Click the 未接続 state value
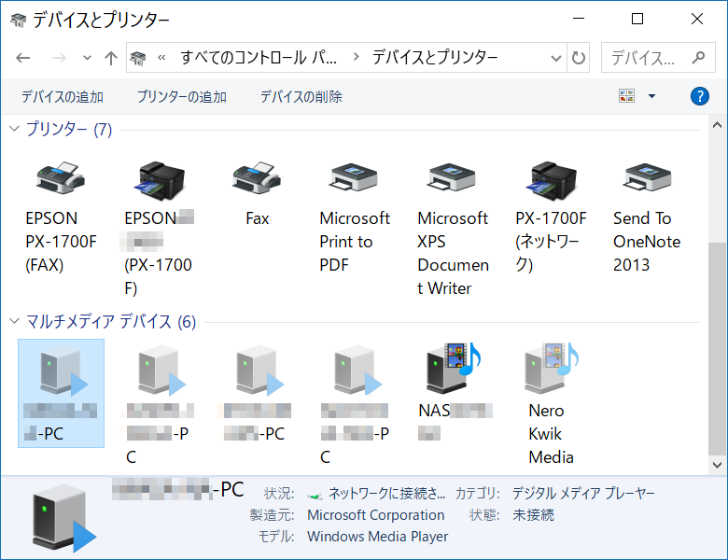728x560 pixels. pyautogui.click(x=533, y=515)
